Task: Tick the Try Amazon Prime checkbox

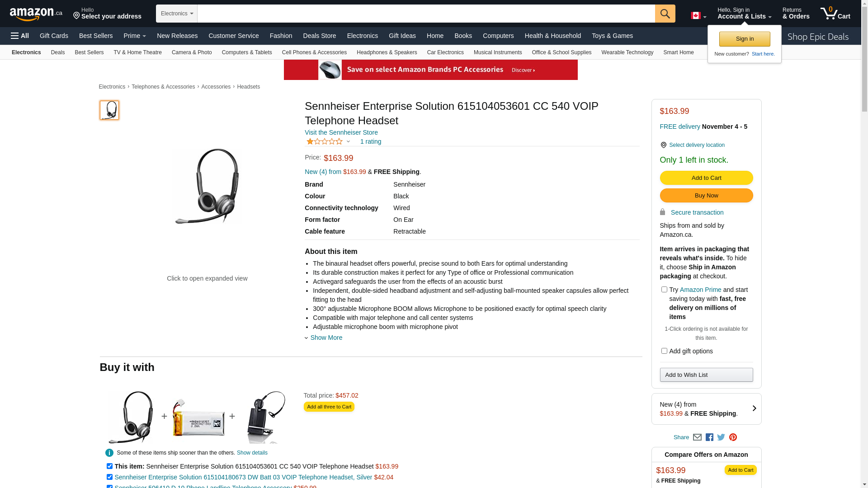Action: (664, 290)
